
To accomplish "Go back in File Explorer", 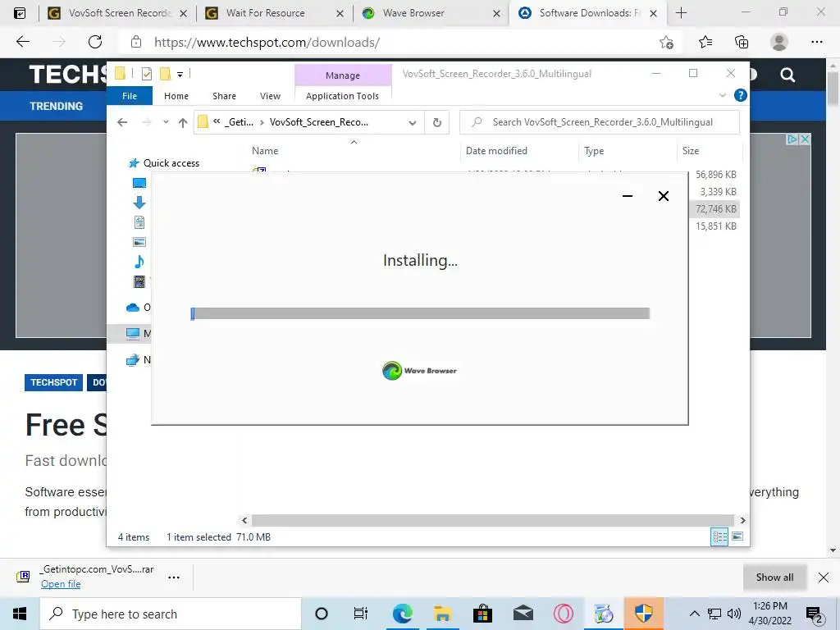I will click(122, 123).
